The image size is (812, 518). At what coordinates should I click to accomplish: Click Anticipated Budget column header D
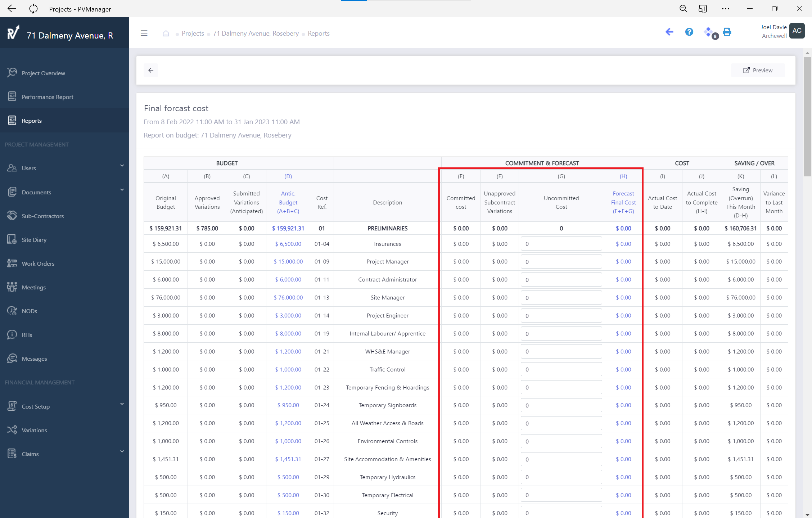click(x=288, y=176)
